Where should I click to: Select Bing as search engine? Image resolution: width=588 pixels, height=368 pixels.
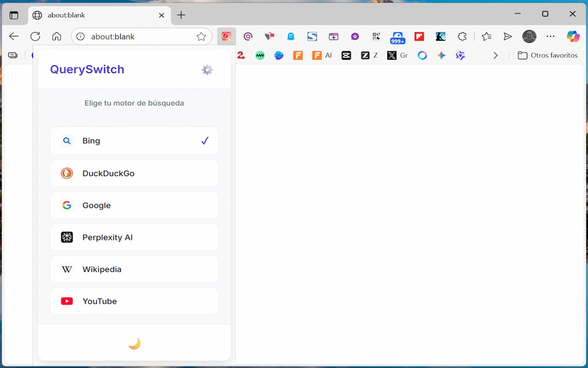pos(134,141)
